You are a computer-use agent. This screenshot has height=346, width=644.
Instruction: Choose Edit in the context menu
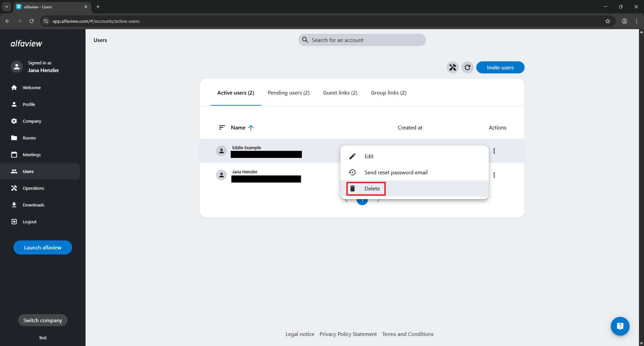click(369, 157)
